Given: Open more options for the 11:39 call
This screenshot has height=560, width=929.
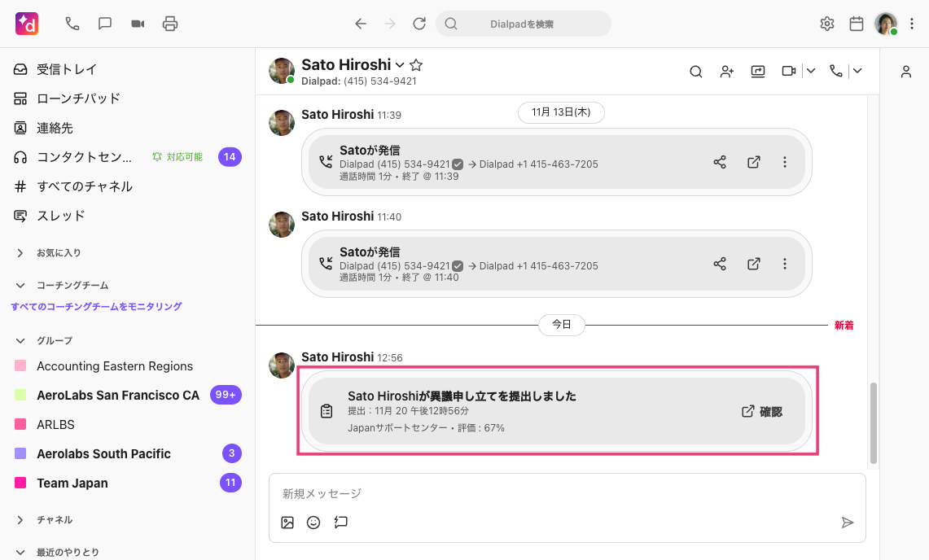Looking at the screenshot, I should pos(784,162).
